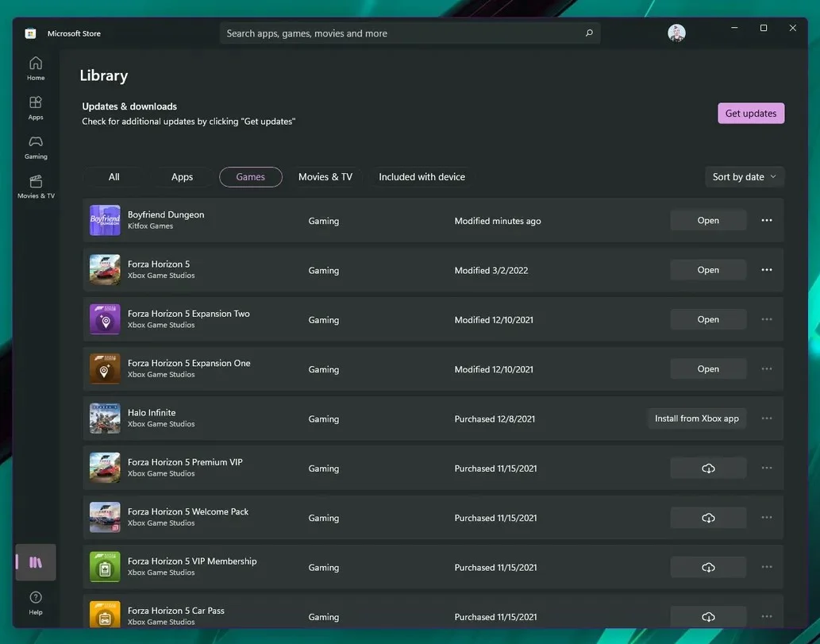The width and height of the screenshot is (820, 644).
Task: Click the Halo Infinite game thumbnail
Action: tap(105, 418)
